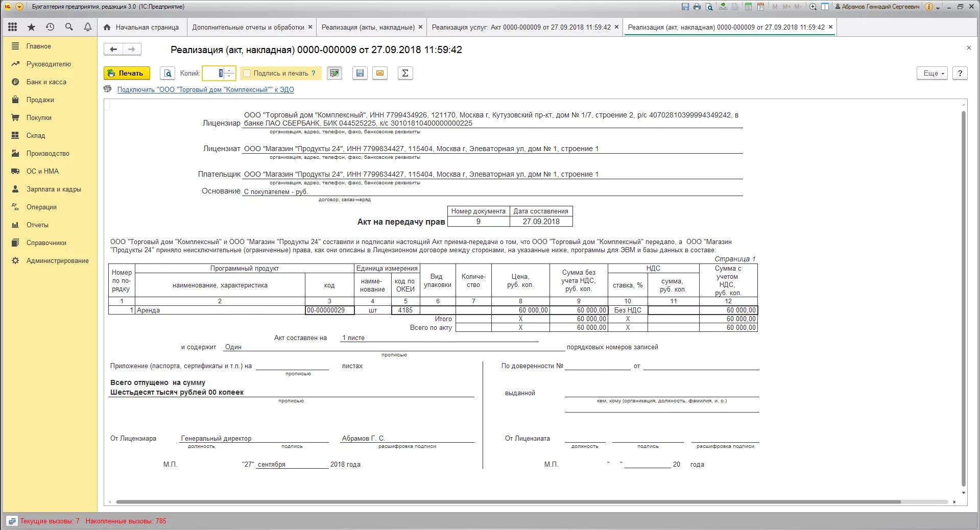
Task: Click the status bar calls monitor icon
Action: [12, 521]
